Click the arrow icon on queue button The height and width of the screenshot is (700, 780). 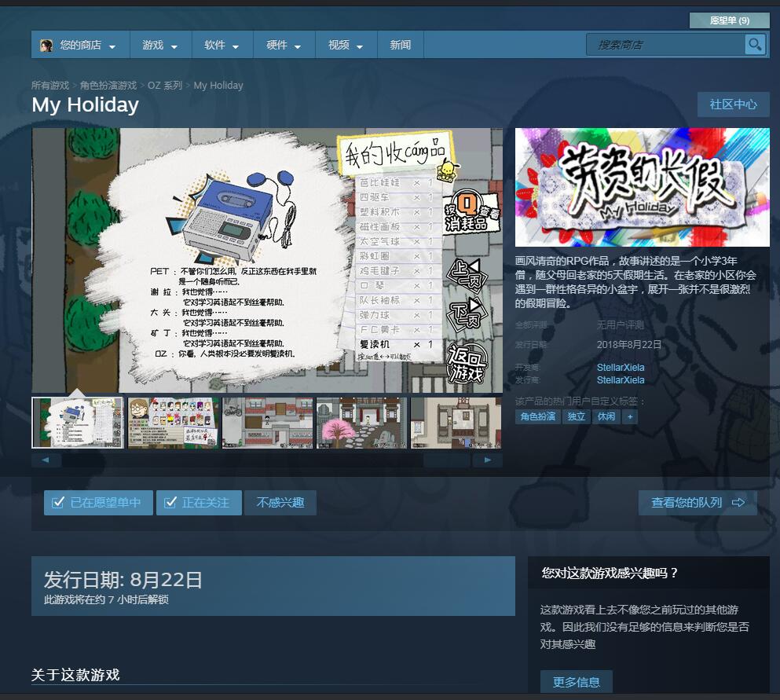(x=738, y=503)
